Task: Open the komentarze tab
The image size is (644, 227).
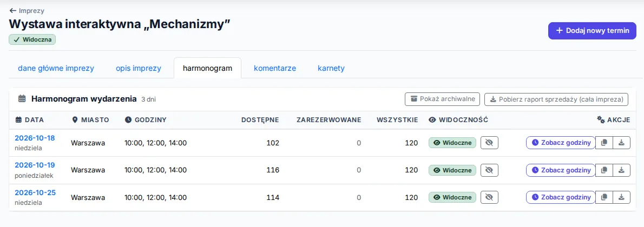Action: [275, 68]
